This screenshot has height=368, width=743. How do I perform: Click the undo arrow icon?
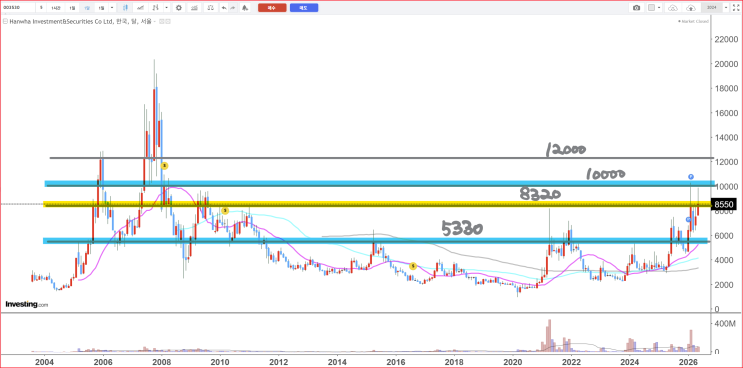pyautogui.click(x=224, y=8)
